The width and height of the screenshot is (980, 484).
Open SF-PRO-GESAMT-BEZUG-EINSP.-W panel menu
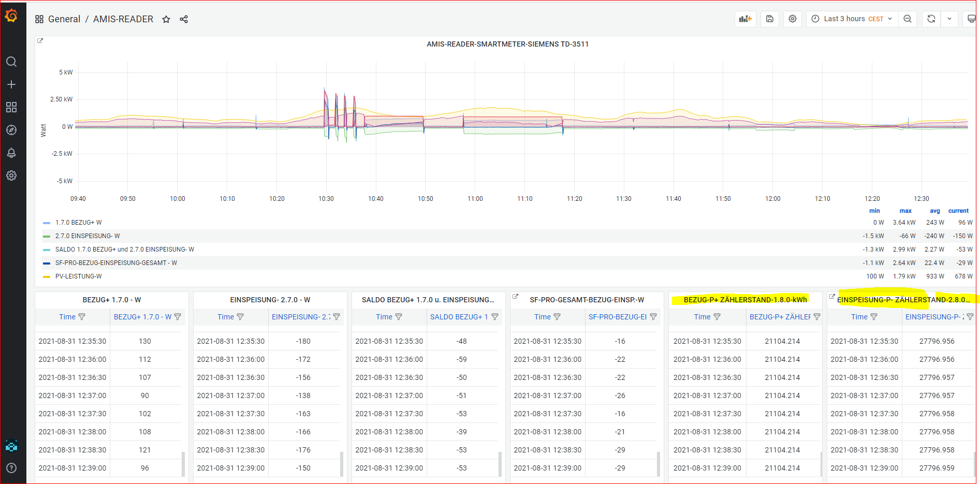[x=587, y=300]
